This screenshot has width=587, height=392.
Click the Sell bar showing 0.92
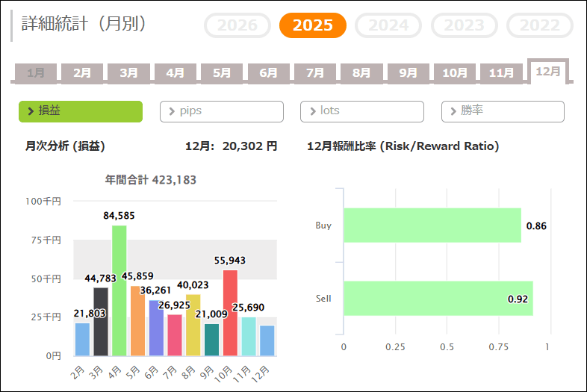(x=438, y=299)
